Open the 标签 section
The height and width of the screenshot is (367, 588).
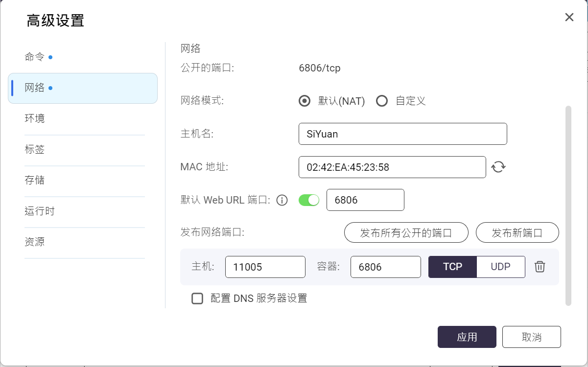point(35,149)
